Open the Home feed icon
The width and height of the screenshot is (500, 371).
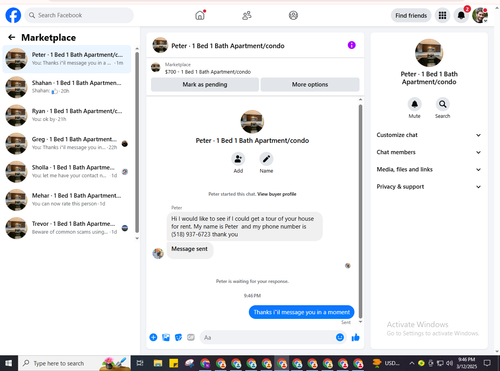[200, 15]
